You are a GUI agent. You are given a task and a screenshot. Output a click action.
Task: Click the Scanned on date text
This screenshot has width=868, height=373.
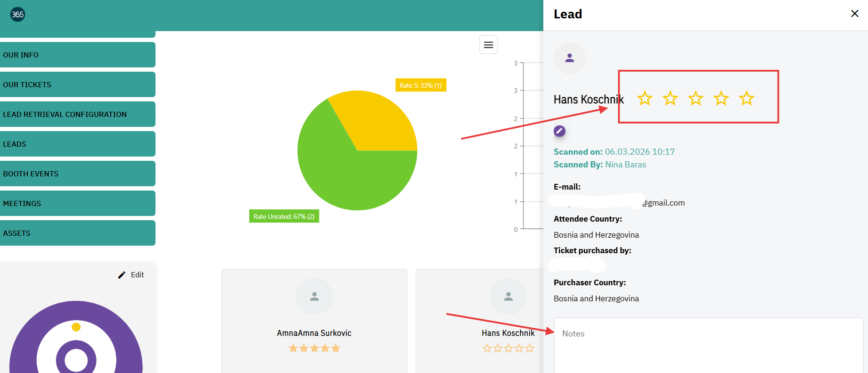(x=614, y=152)
